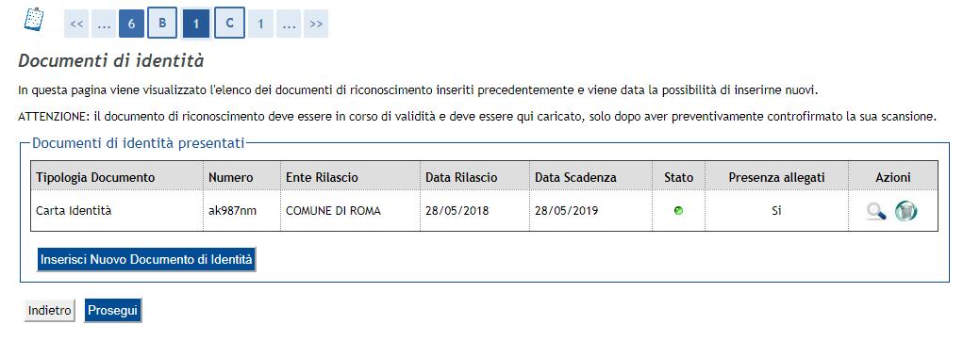Click Inserisci Nuovo Documento di Identità button
Screen dimensions: 980x341
pyautogui.click(x=146, y=260)
